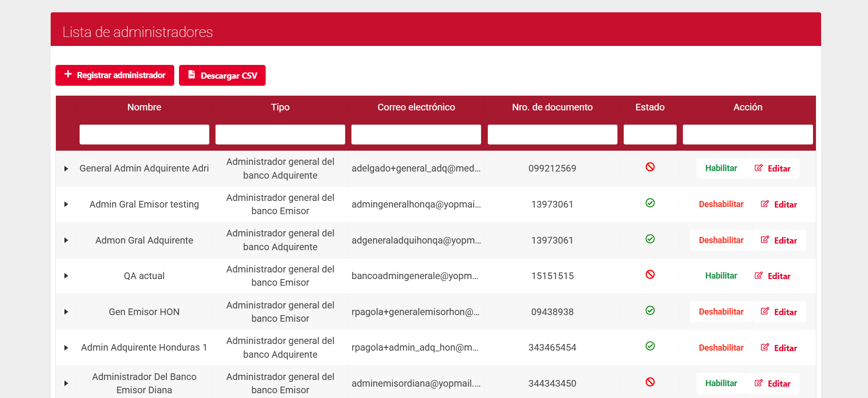
Task: Disable the Admin Gral Emisor testing account
Action: coord(721,204)
